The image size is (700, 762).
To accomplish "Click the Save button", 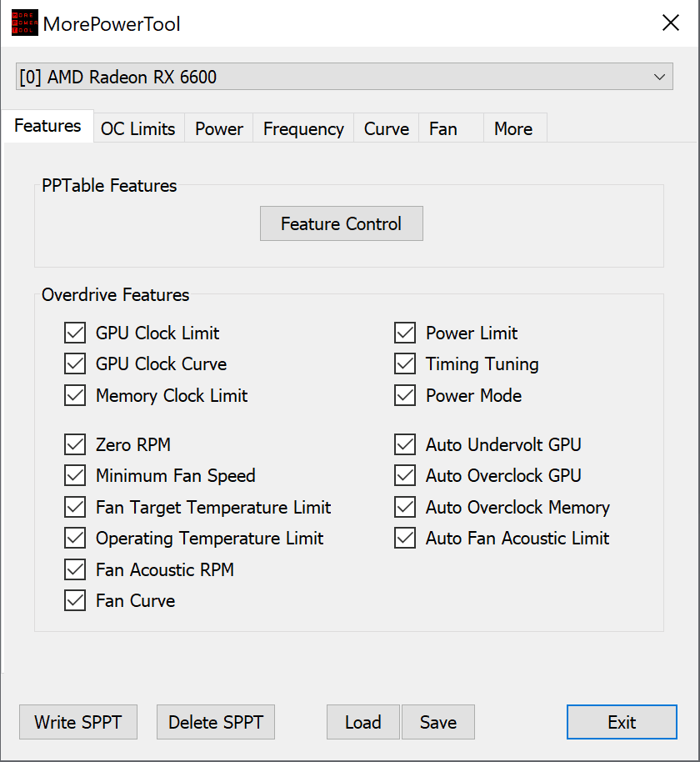I will tap(438, 722).
